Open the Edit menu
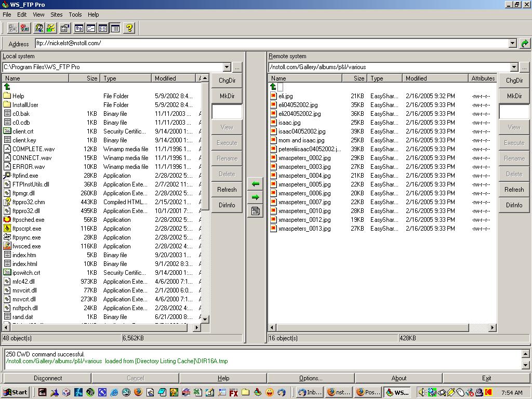 click(x=22, y=15)
